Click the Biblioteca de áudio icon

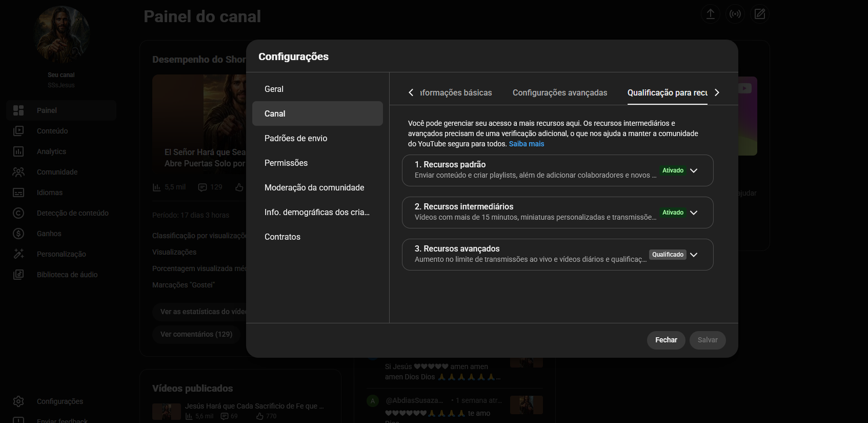click(x=18, y=275)
